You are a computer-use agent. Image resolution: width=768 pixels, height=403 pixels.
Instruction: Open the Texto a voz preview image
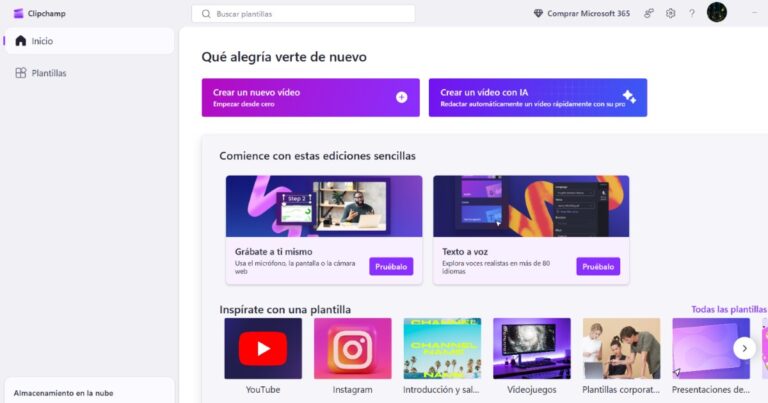tap(531, 206)
